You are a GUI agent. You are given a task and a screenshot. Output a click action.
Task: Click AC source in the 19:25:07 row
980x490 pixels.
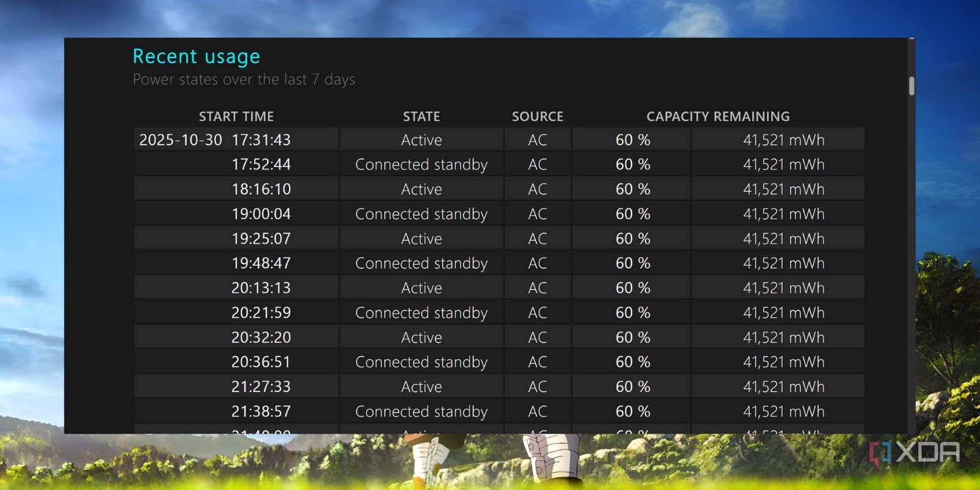coord(538,238)
